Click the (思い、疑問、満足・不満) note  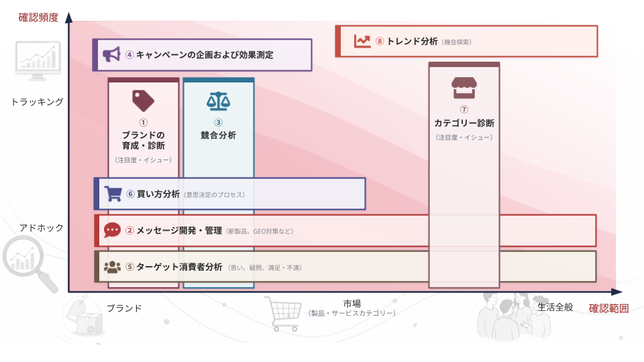(265, 267)
